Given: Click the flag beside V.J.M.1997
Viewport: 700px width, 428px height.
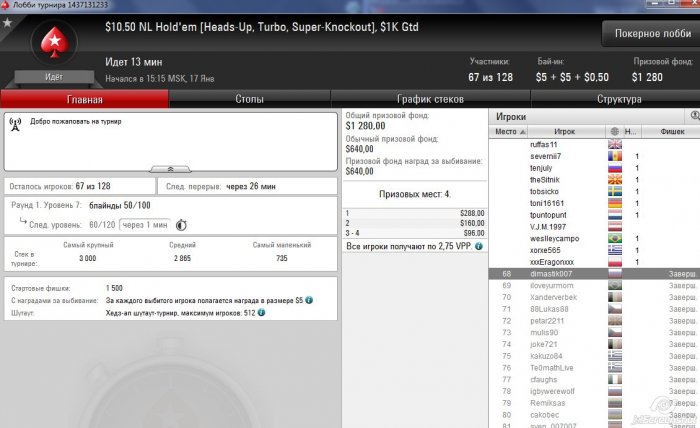Looking at the screenshot, I should pyautogui.click(x=615, y=227).
